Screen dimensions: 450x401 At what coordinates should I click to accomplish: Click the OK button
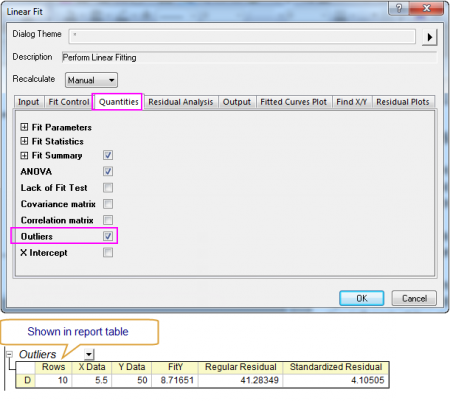[362, 298]
